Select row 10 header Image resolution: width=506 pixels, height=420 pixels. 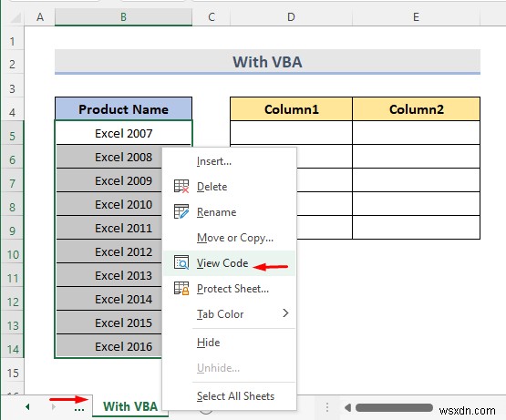pos(12,251)
